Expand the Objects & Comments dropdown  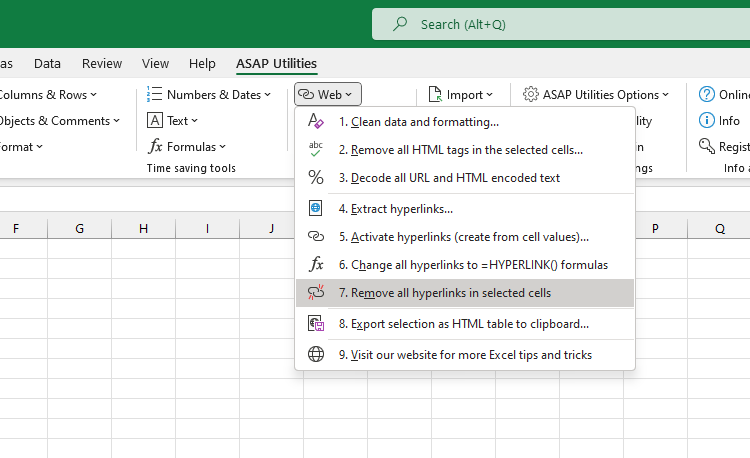point(59,120)
